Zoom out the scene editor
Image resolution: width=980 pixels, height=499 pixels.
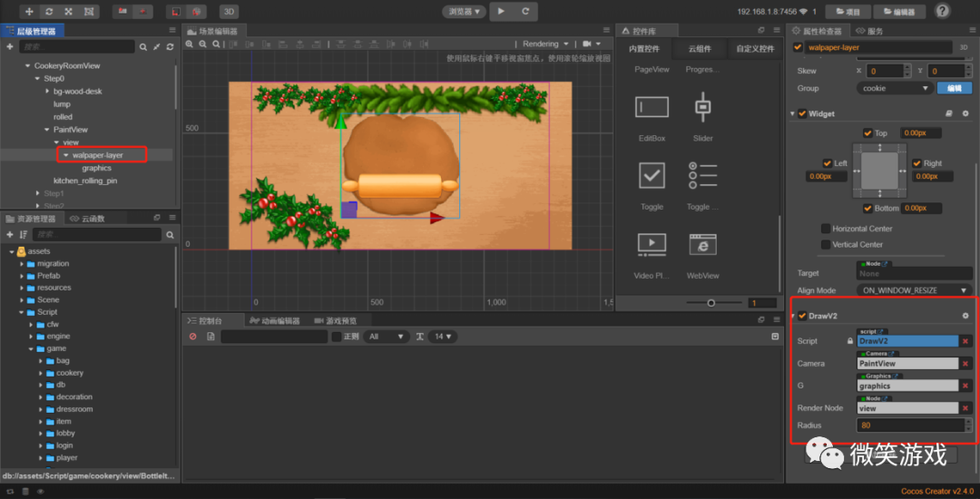(202, 44)
